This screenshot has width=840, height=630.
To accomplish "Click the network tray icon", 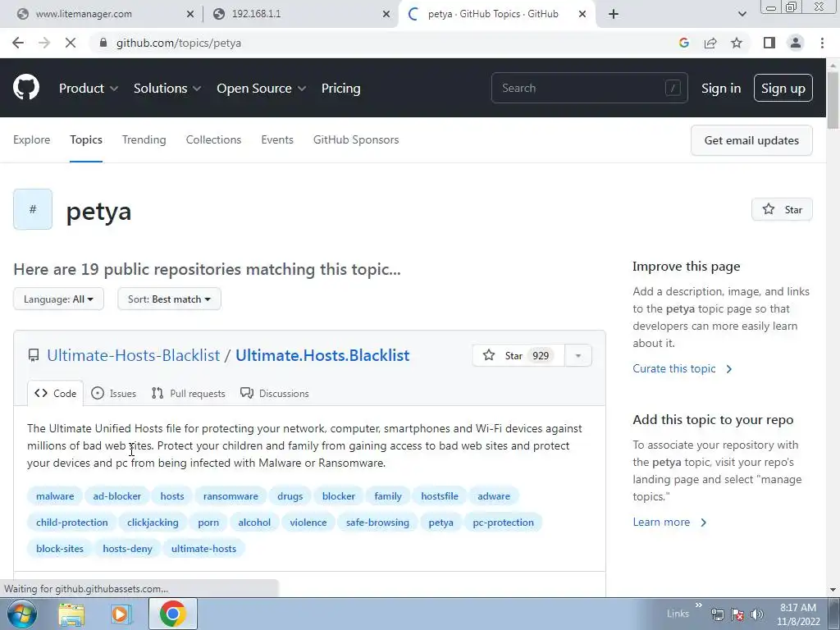I will pos(717,614).
